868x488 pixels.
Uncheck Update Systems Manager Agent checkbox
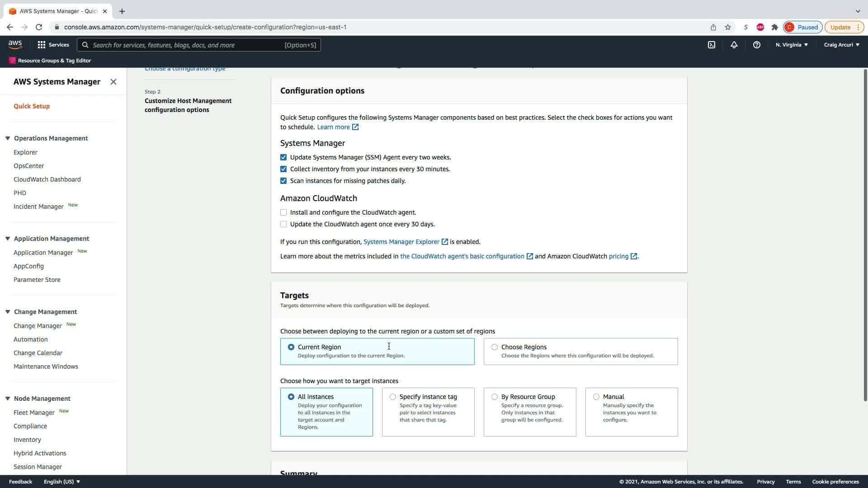pyautogui.click(x=283, y=157)
